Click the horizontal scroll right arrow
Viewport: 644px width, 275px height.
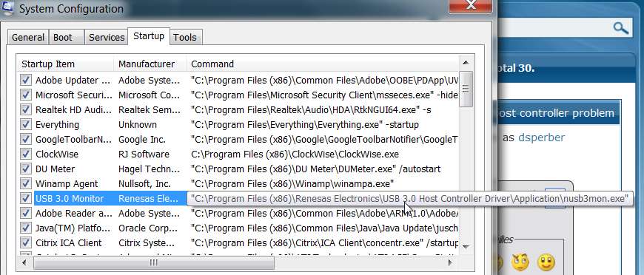click(450, 262)
